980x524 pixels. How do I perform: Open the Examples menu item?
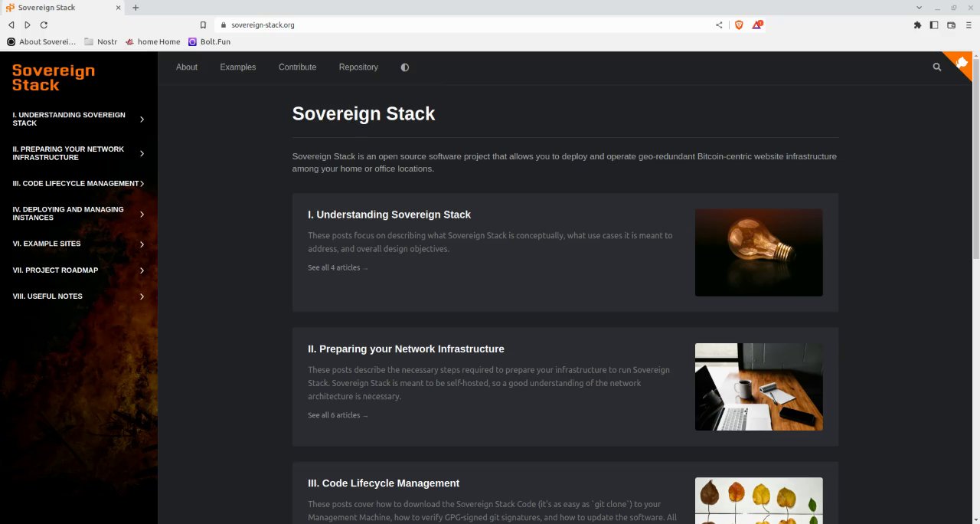(x=238, y=67)
